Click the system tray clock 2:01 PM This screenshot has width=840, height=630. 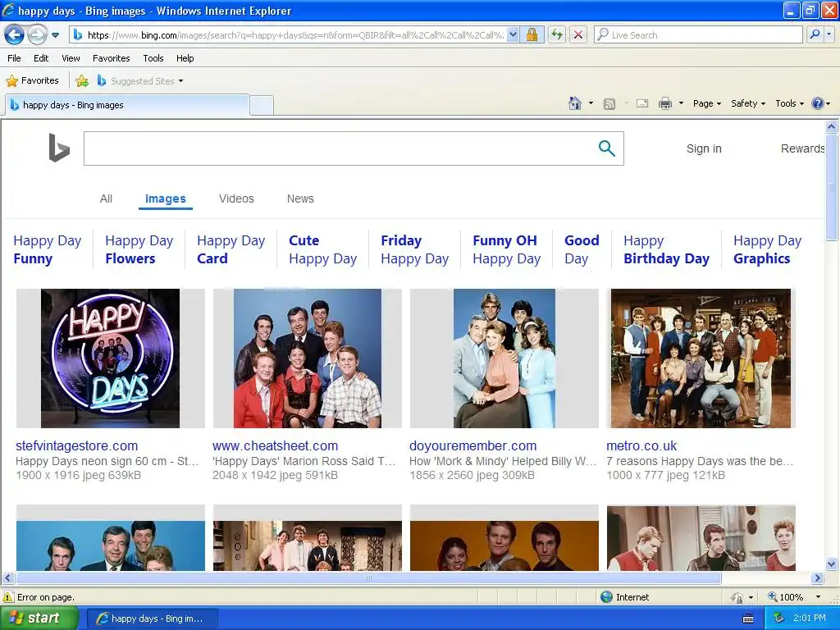pyautogui.click(x=810, y=619)
